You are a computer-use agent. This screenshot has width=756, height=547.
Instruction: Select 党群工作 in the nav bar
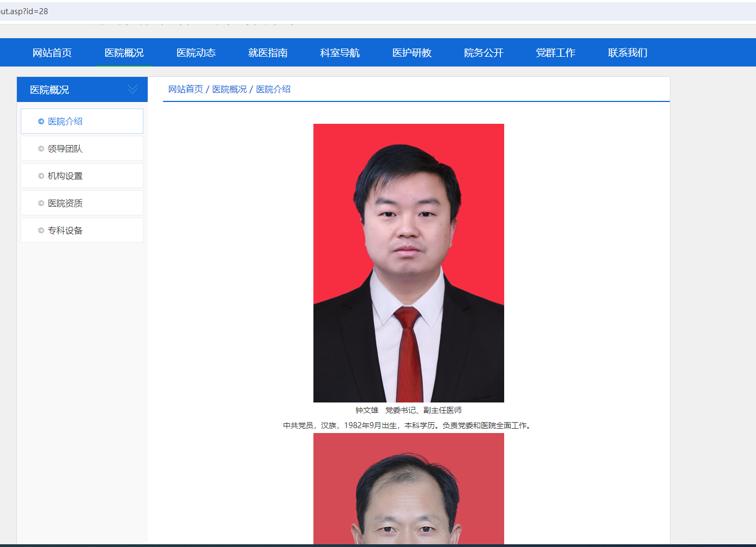(555, 53)
